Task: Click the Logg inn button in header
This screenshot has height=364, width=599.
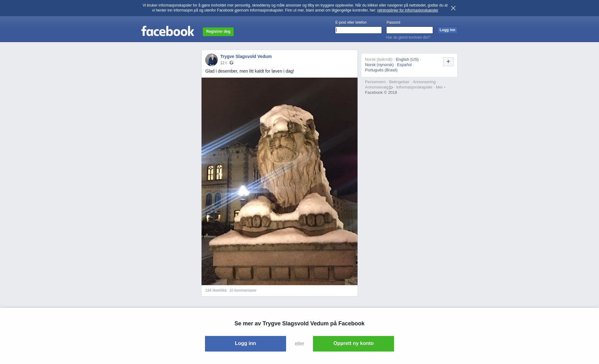Action: tap(447, 30)
